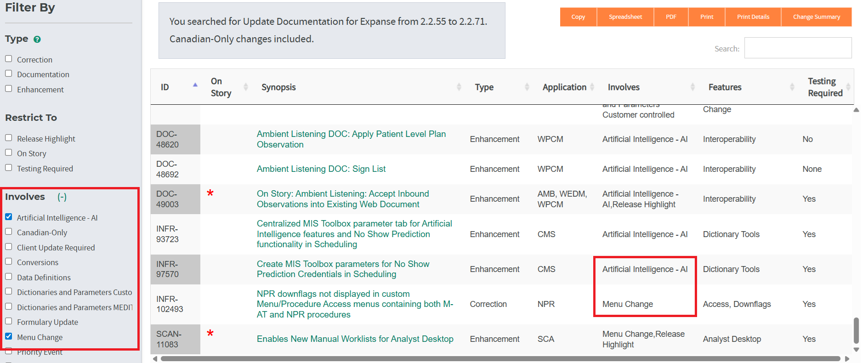The height and width of the screenshot is (363, 868).
Task: Click into the Search input field
Action: point(798,48)
